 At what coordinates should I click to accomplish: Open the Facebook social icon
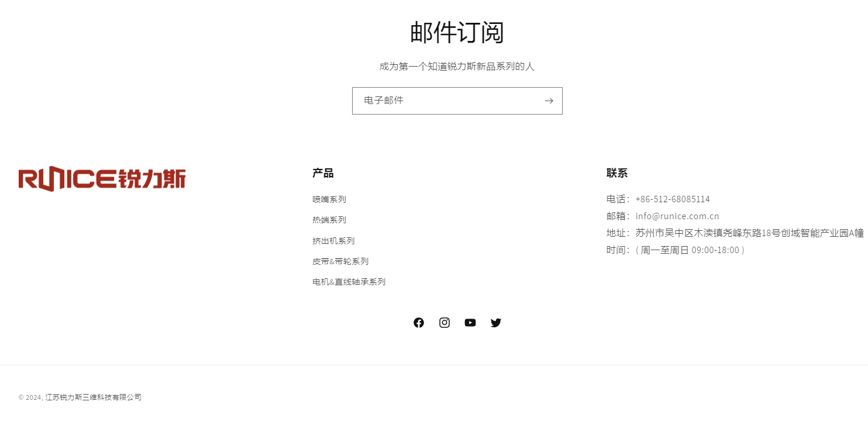point(418,322)
